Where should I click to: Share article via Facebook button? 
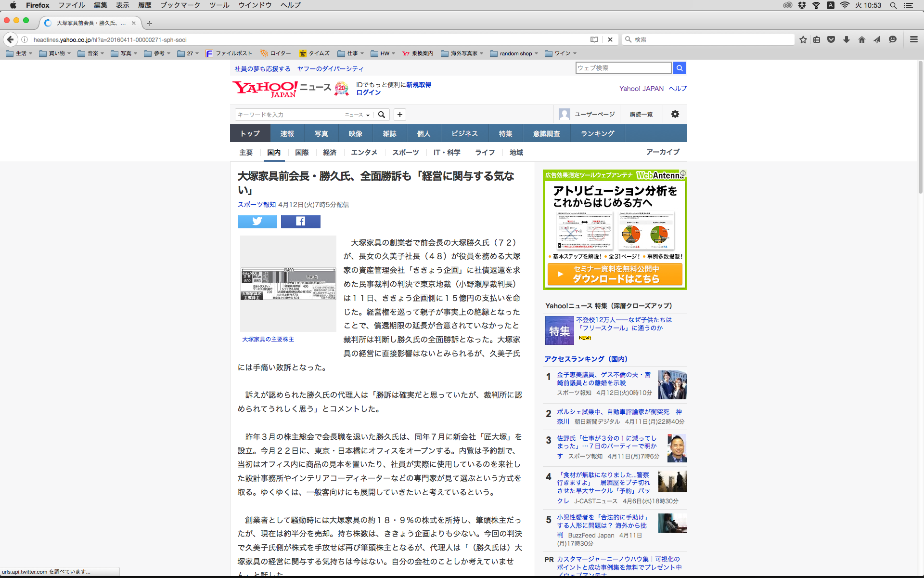point(300,221)
